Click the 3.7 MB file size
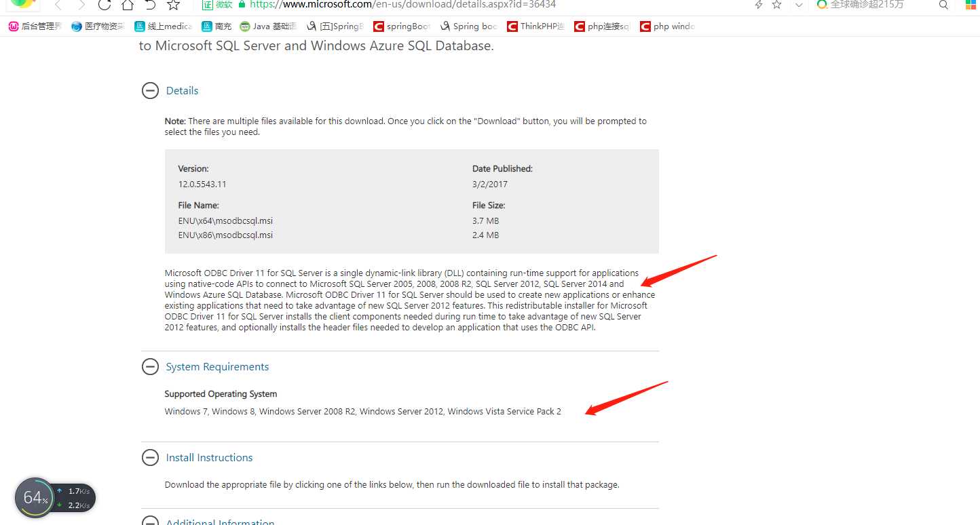This screenshot has height=525, width=980. coord(486,221)
